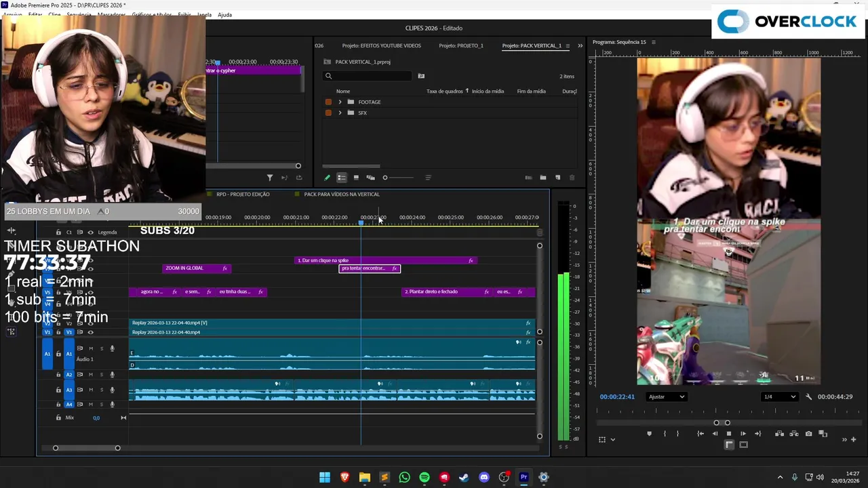Solo audio track A1

(102, 348)
